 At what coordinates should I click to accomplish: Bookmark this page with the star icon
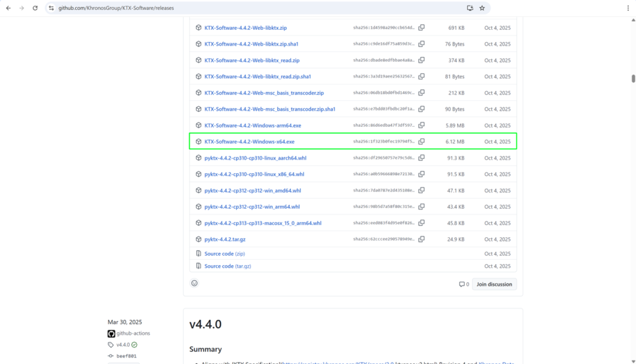tap(481, 8)
